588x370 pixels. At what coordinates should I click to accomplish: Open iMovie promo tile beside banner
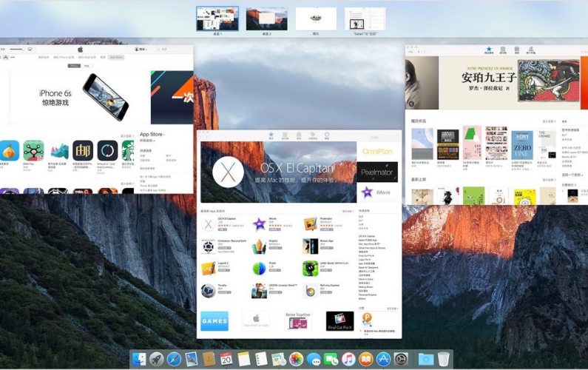pos(377,192)
